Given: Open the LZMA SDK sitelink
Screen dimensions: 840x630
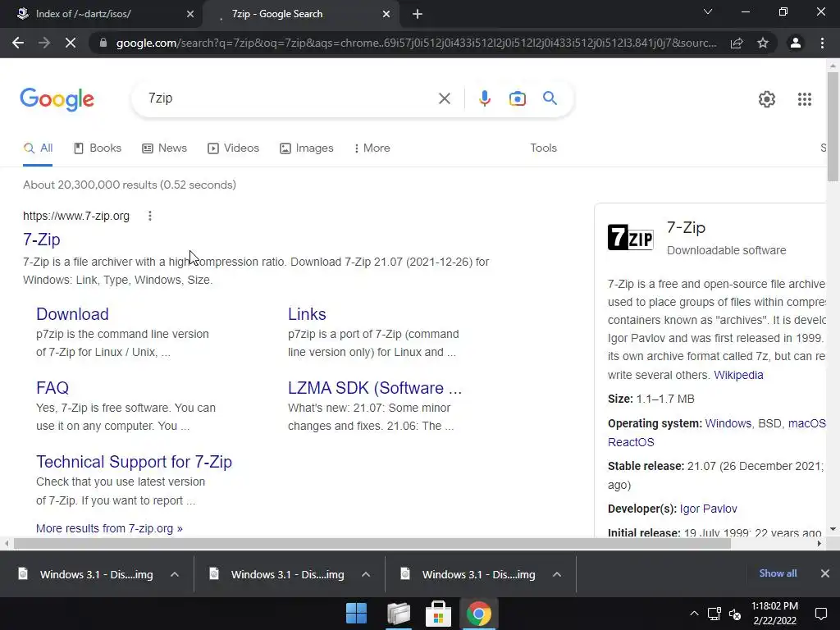Looking at the screenshot, I should pyautogui.click(x=374, y=388).
